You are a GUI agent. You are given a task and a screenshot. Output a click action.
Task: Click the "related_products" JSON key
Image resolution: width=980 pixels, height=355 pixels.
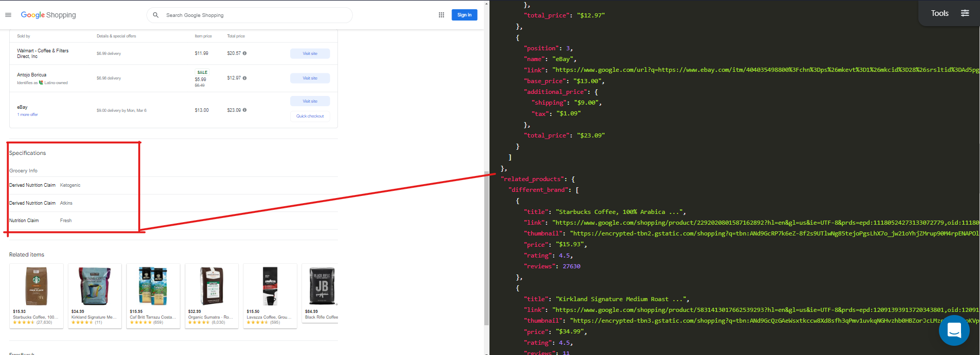click(x=532, y=179)
